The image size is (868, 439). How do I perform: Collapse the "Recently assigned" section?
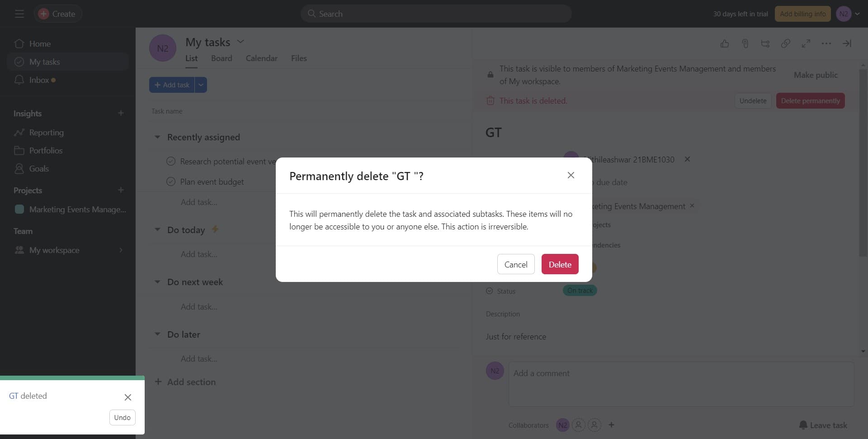[157, 137]
